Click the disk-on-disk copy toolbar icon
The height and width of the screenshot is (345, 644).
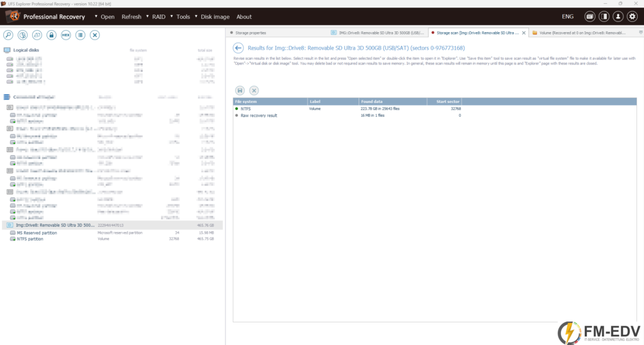(37, 35)
